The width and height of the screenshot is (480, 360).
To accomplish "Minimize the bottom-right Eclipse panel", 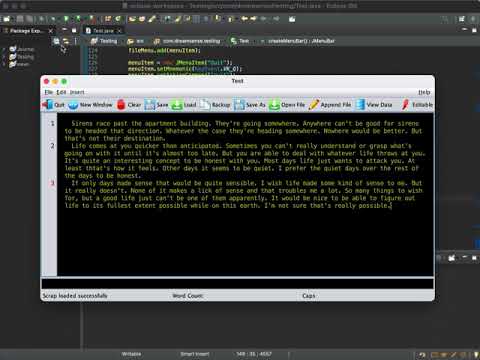I will 465,258.
